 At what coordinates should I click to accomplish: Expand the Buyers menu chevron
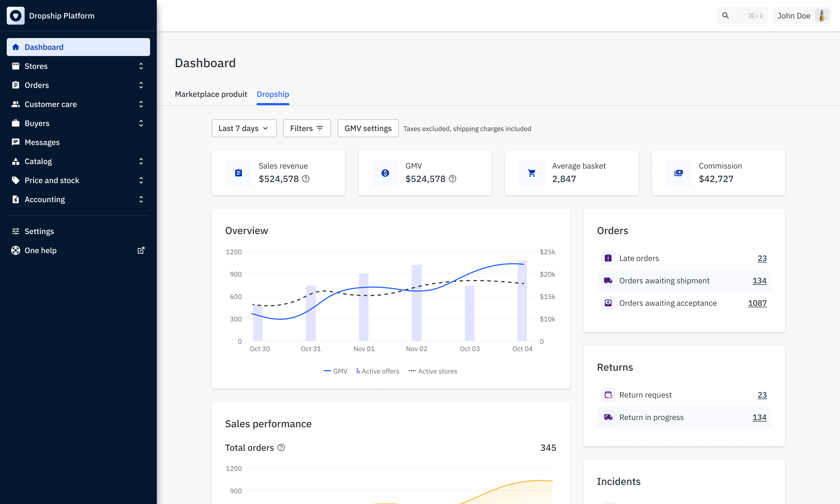[141, 123]
